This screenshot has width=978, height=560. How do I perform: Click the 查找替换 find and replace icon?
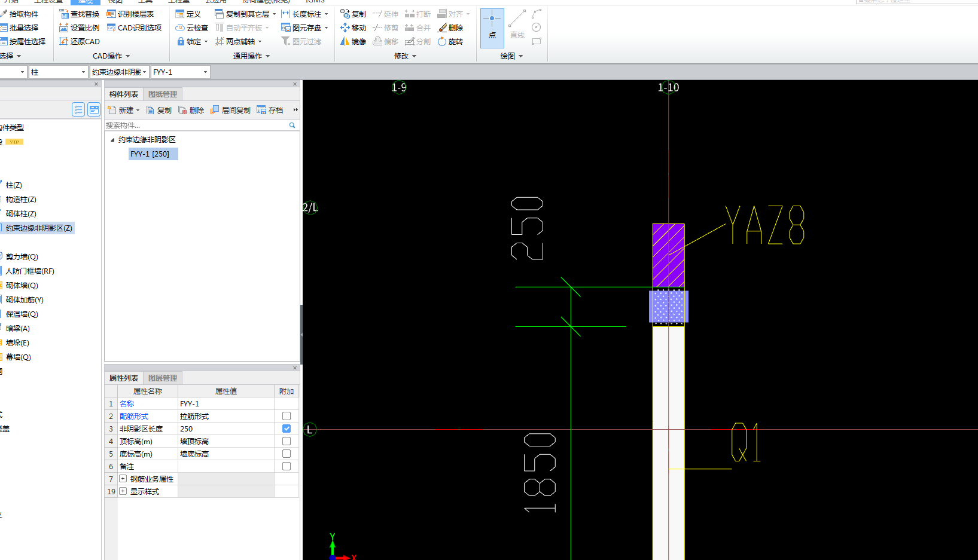[64, 14]
